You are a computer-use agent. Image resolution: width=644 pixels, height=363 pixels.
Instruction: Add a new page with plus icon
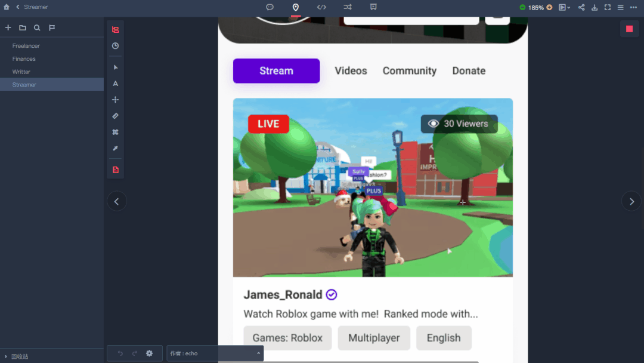tap(8, 27)
